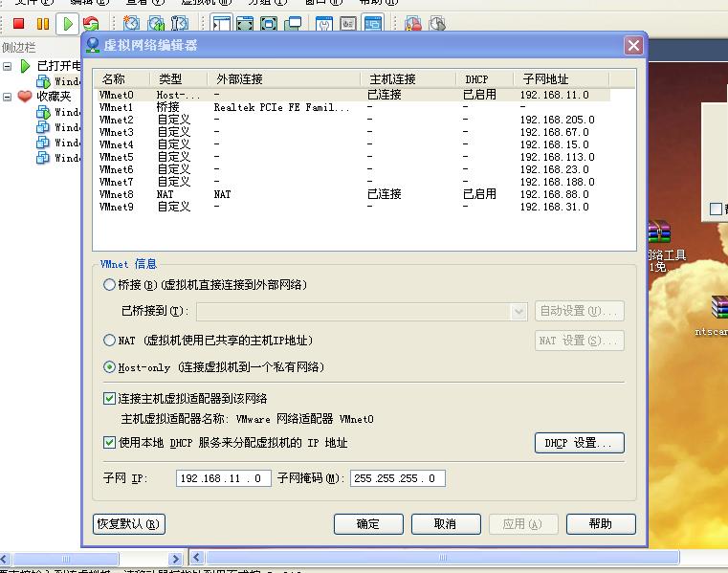This screenshot has height=573, width=728.
Task: Open Summary view wrench window icon
Action: (x=324, y=24)
